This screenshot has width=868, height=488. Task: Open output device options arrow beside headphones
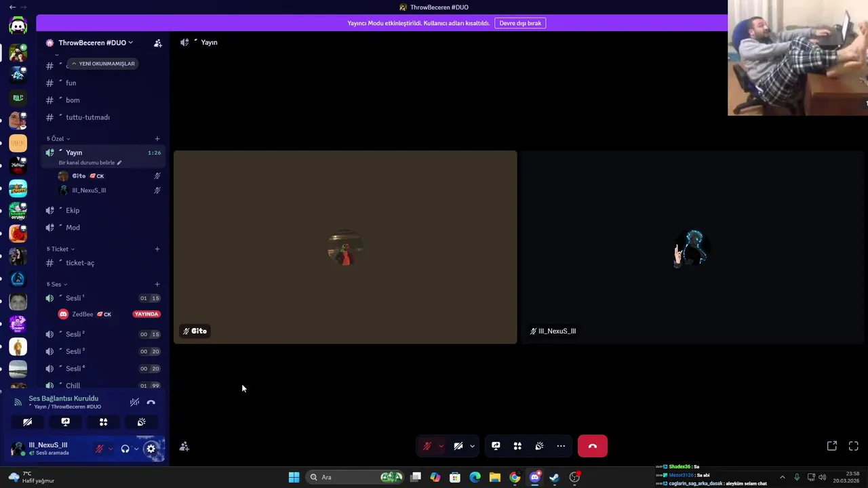[136, 449]
